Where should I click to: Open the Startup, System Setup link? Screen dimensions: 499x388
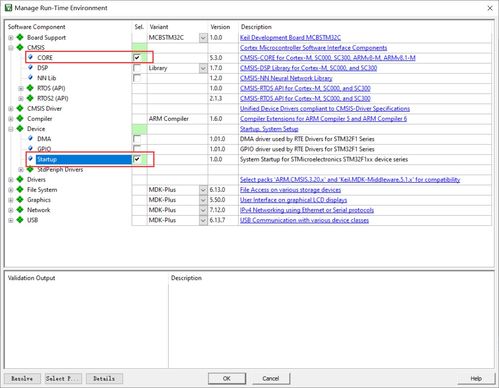tap(269, 129)
